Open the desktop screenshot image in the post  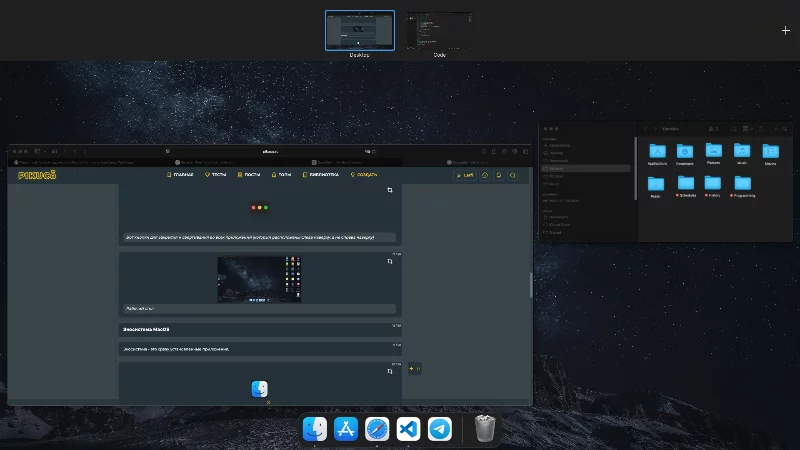coord(259,279)
